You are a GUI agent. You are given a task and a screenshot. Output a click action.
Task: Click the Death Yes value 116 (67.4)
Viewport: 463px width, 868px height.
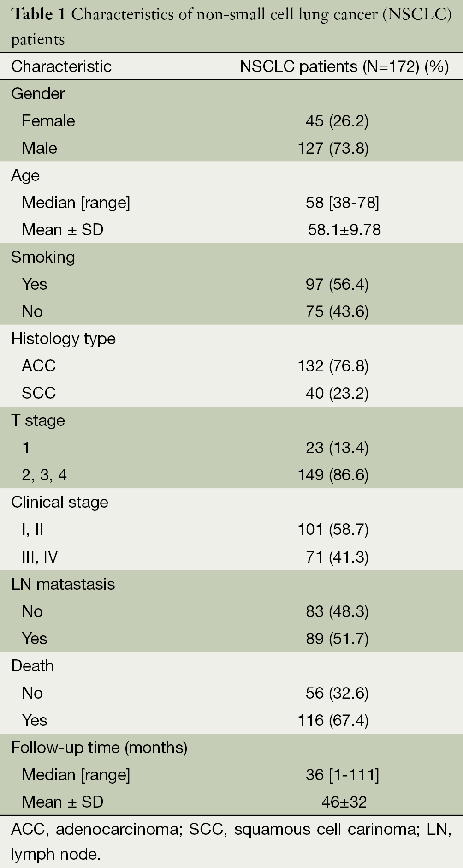coord(333,720)
